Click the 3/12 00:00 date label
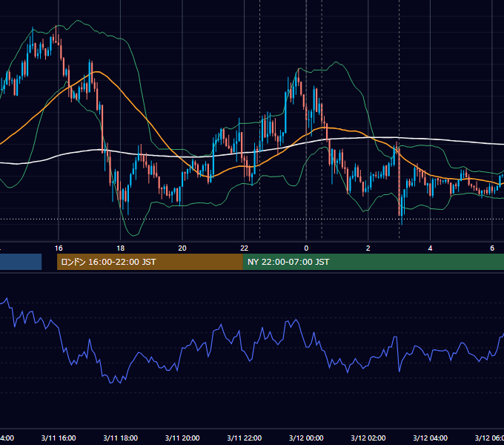 coord(306,438)
